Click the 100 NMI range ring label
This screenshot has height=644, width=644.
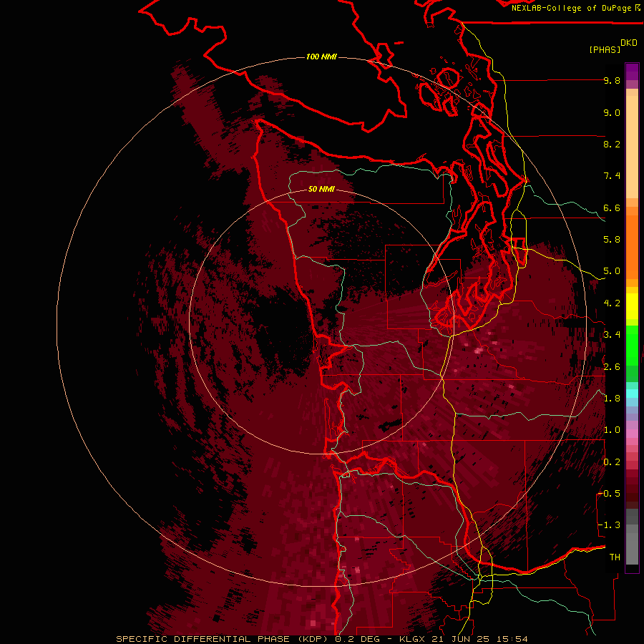(321, 57)
